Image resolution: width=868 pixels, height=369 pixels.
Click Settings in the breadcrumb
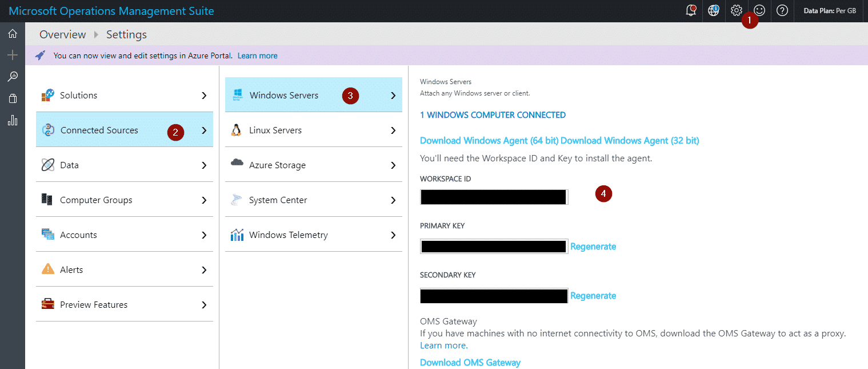click(x=126, y=34)
